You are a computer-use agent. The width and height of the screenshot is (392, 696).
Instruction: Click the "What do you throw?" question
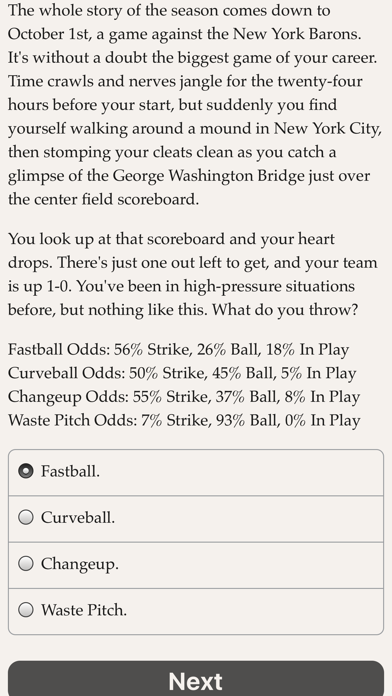click(285, 310)
